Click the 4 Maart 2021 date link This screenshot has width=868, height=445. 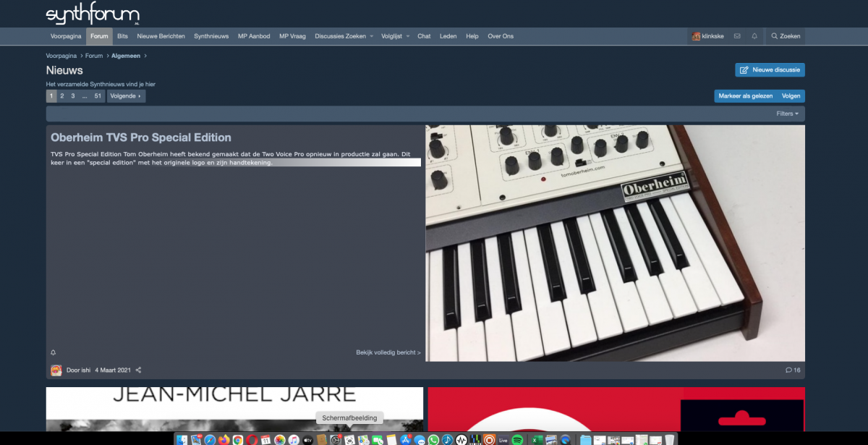pos(113,370)
